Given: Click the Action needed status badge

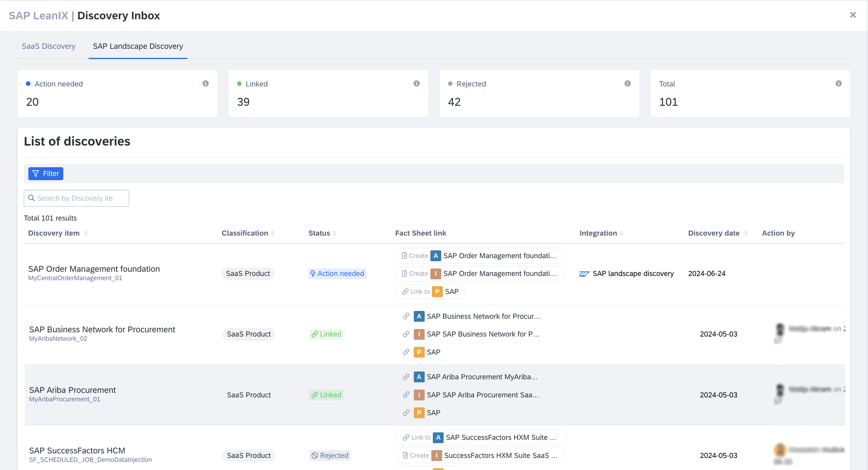Looking at the screenshot, I should [337, 274].
